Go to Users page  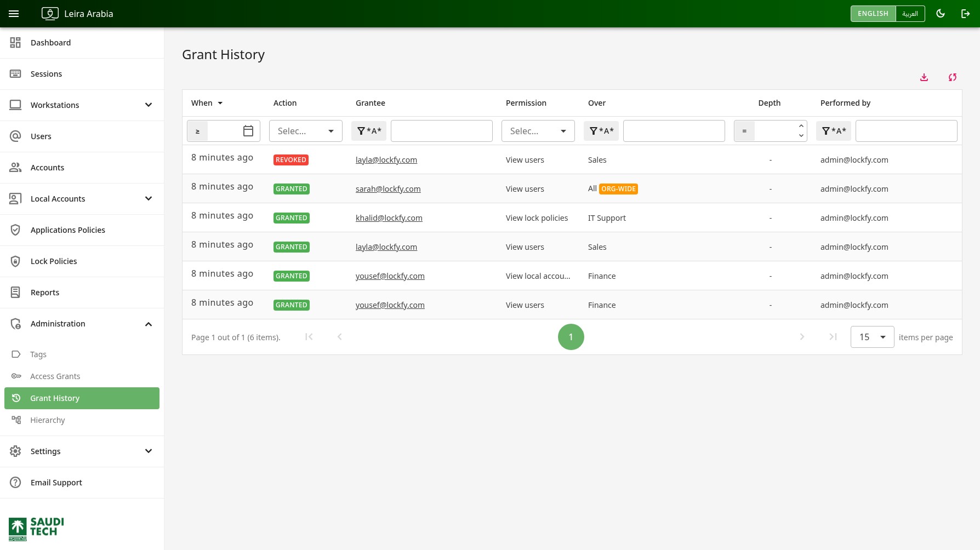(x=82, y=136)
